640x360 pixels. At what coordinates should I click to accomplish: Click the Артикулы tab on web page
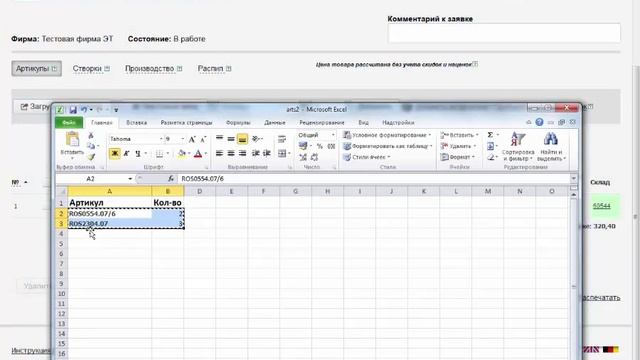36,69
